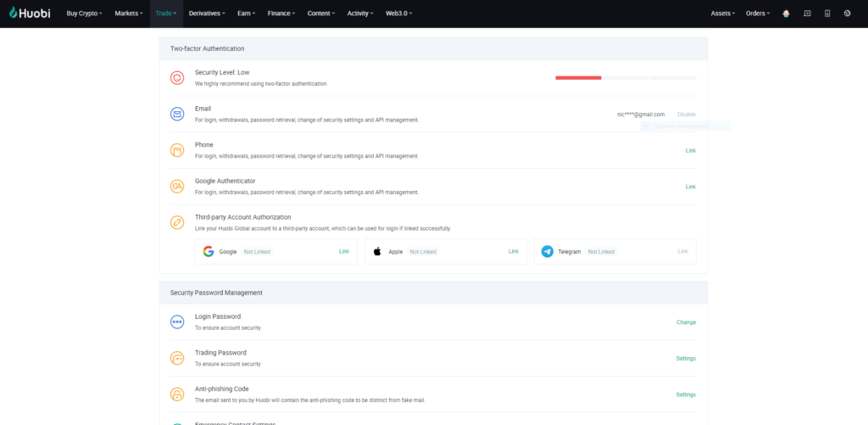Click Link for Phone authentication
Screen dimensions: 868x425
690,151
